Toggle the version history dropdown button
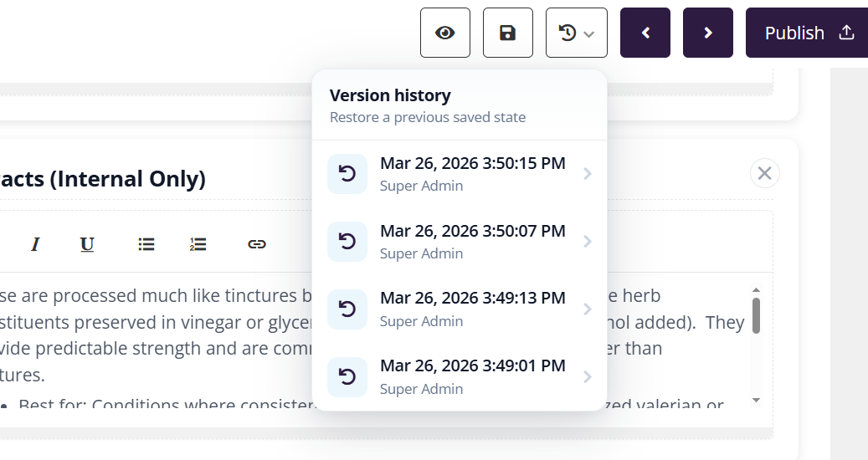This screenshot has height=460, width=868. 576,33
